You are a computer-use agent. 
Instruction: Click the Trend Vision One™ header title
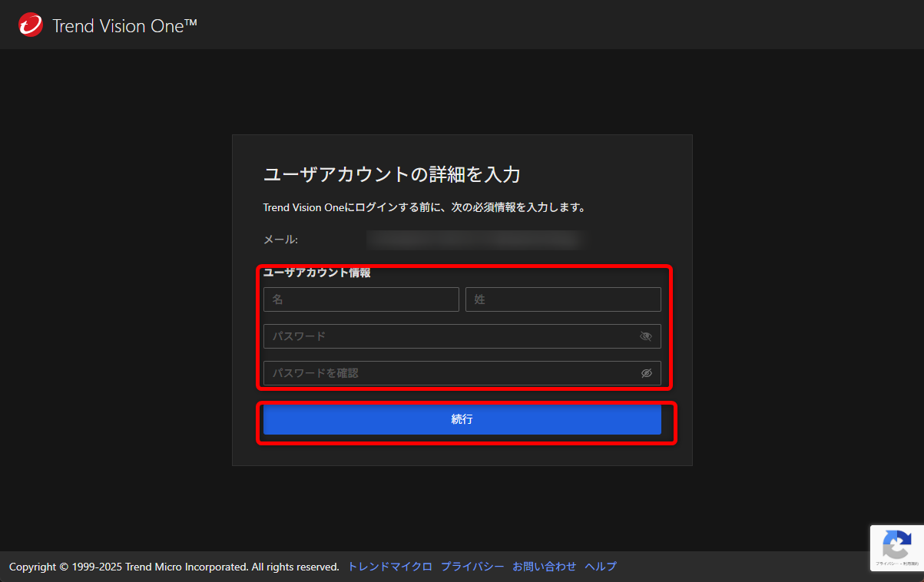tap(123, 25)
